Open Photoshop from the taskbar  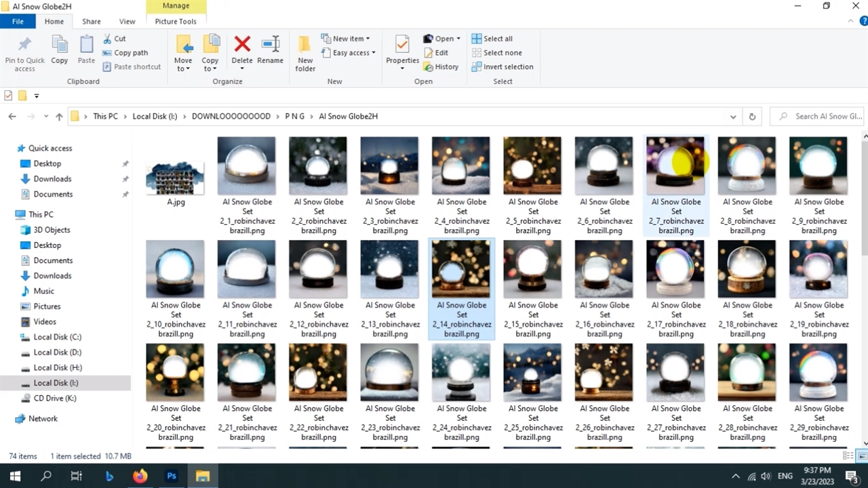[172, 476]
